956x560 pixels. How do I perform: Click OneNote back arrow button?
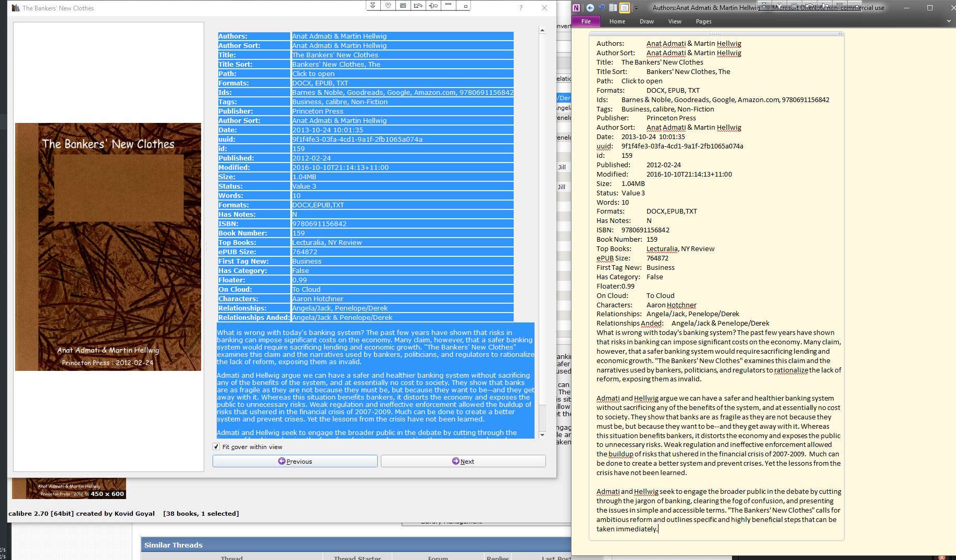click(x=590, y=7)
